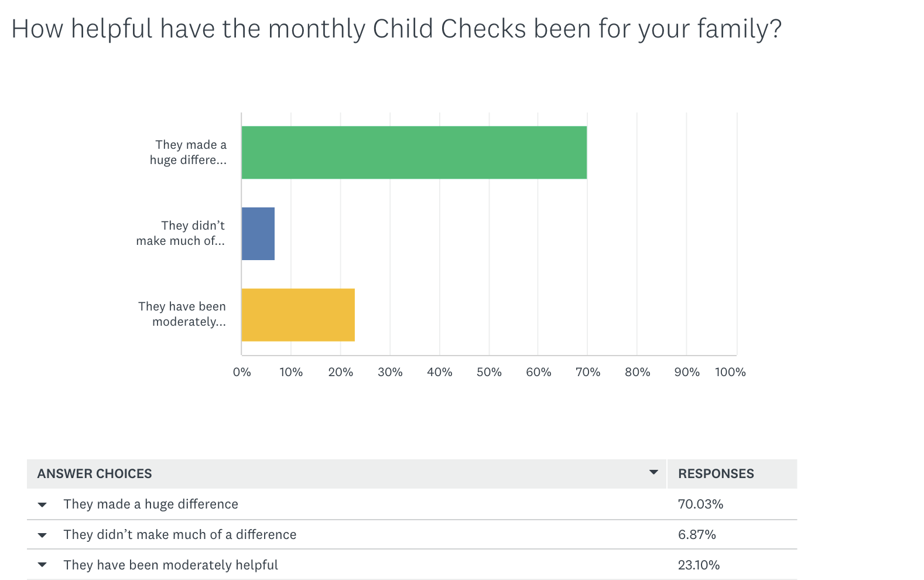Viewport: 924px width, 580px height.
Task: Click the 'They made a huge differe...' axis label
Action: coord(189,152)
